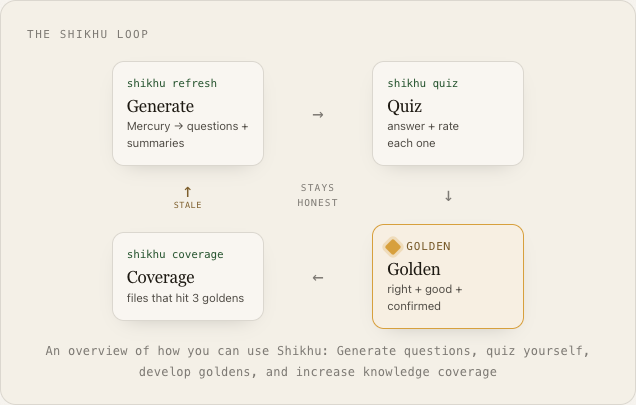Click the up arrow above STALE label
The image size is (636, 405).
187,192
